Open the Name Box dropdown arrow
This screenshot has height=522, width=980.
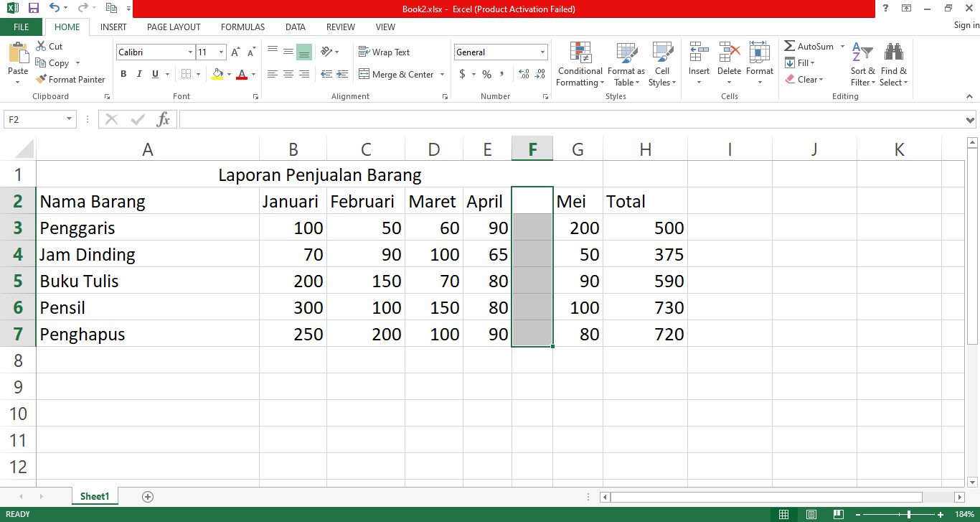(69, 119)
